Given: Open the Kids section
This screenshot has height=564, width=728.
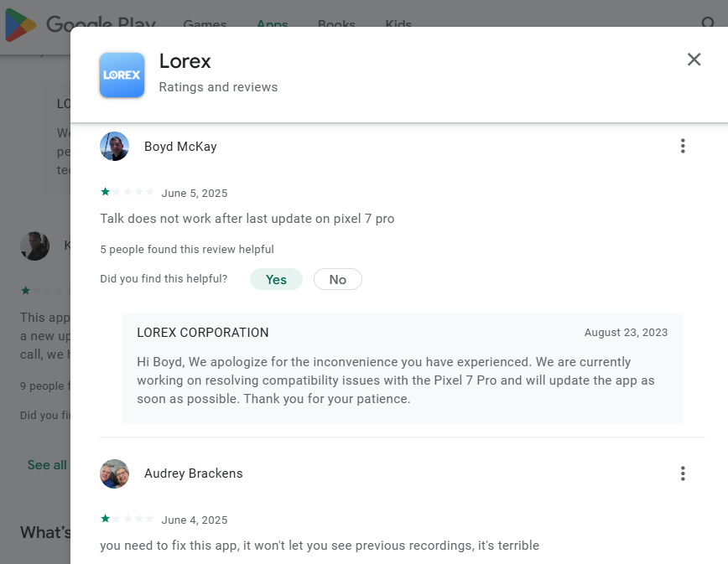Looking at the screenshot, I should pos(398,24).
